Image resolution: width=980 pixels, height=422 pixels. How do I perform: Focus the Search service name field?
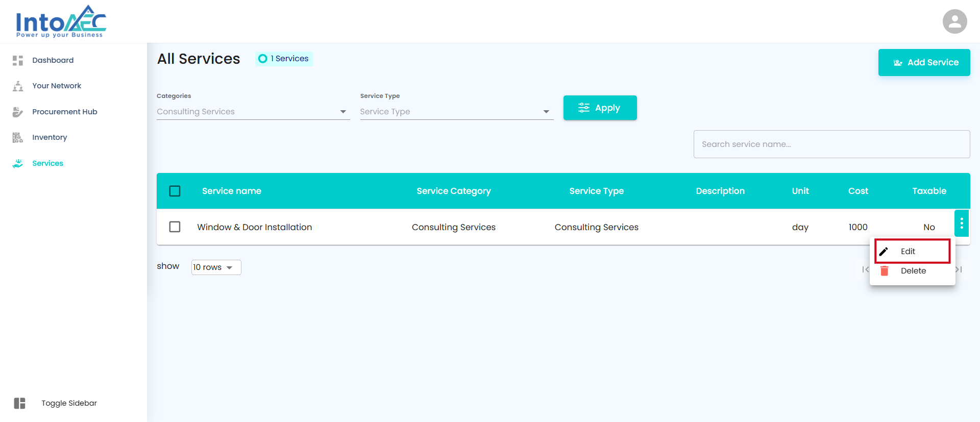tap(831, 144)
